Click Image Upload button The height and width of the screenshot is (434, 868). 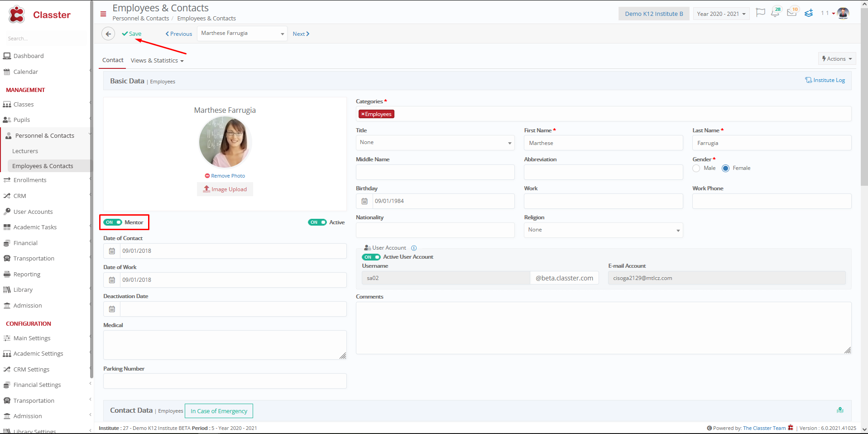point(225,189)
